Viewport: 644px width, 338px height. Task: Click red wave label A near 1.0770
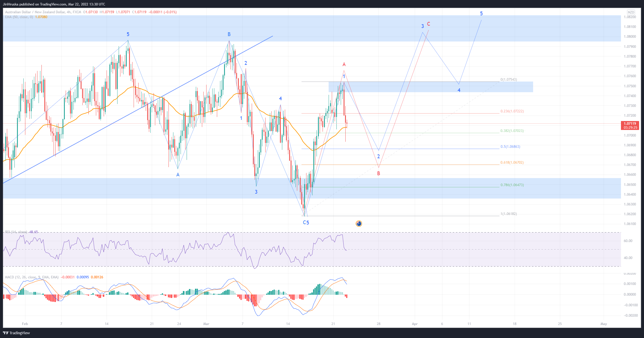344,64
